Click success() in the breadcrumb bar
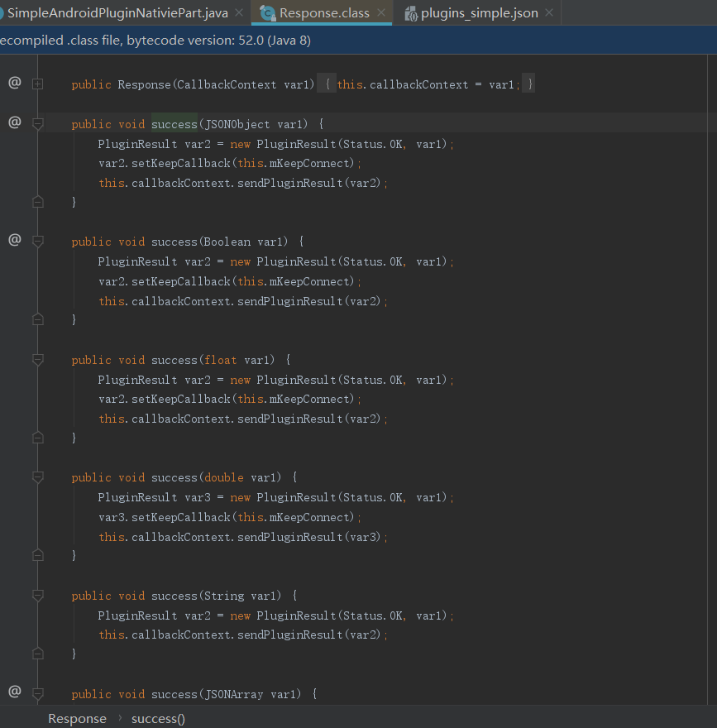 (158, 718)
